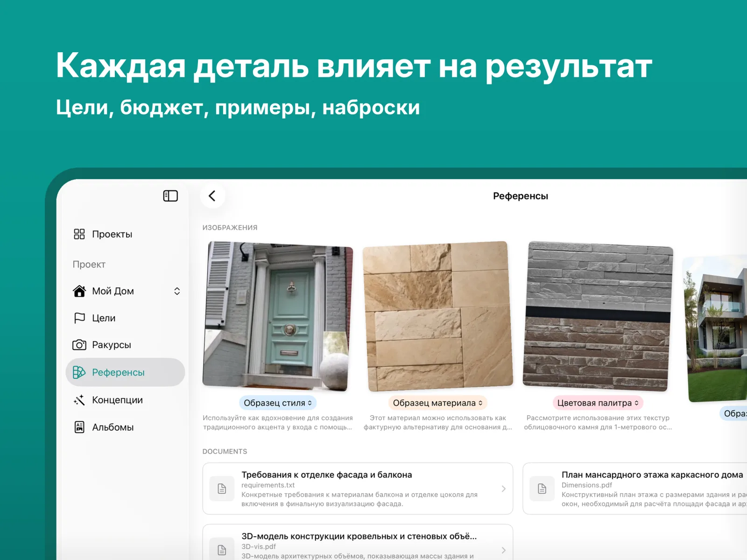Open the Образец стиля type dropdown
This screenshot has width=747, height=560.
(278, 403)
